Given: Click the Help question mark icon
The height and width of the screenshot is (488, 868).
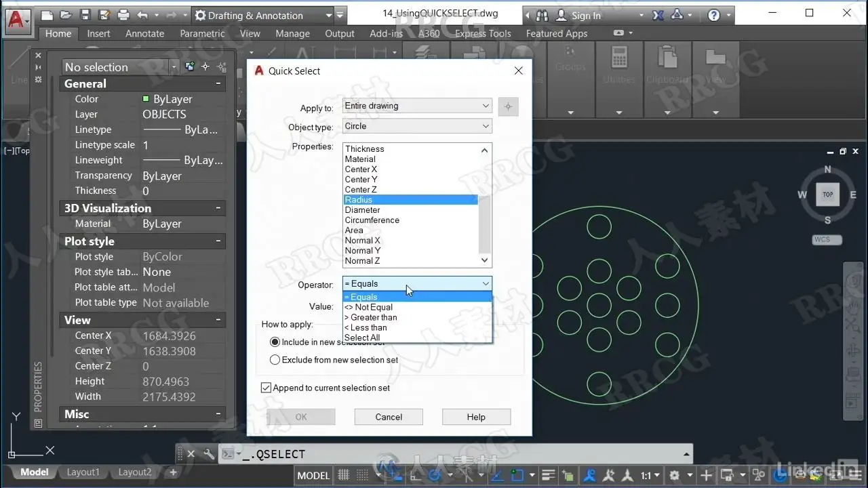Looking at the screenshot, I should coord(713,15).
